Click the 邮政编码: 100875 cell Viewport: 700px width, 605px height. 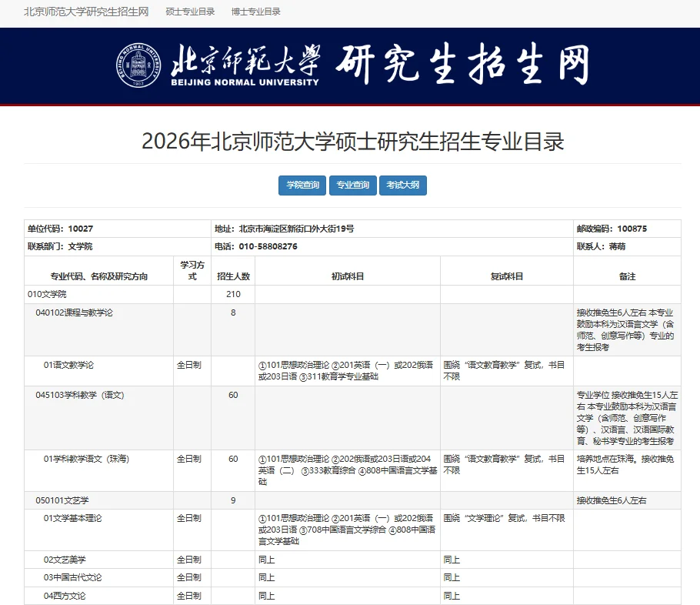(x=627, y=229)
